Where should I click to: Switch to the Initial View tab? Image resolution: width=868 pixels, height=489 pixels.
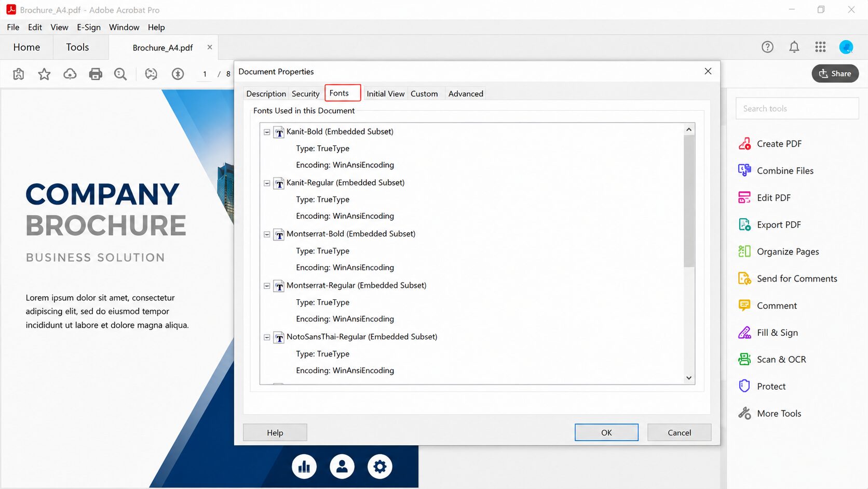pos(385,94)
